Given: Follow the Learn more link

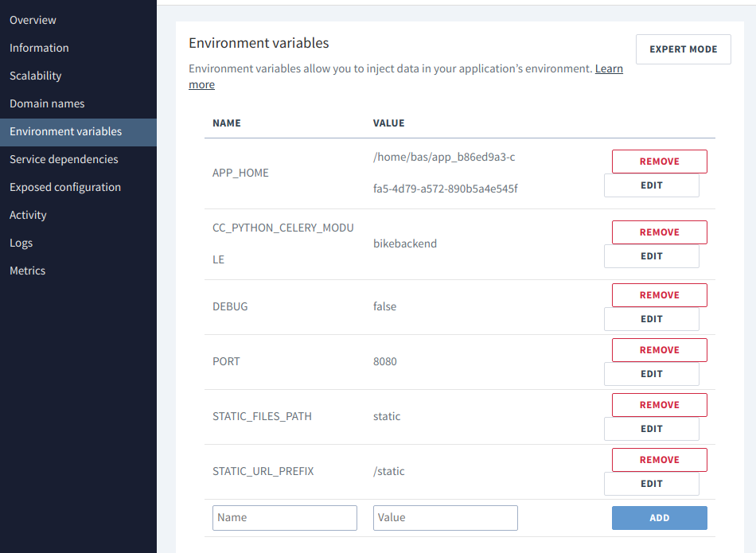Looking at the screenshot, I should pyautogui.click(x=608, y=69).
